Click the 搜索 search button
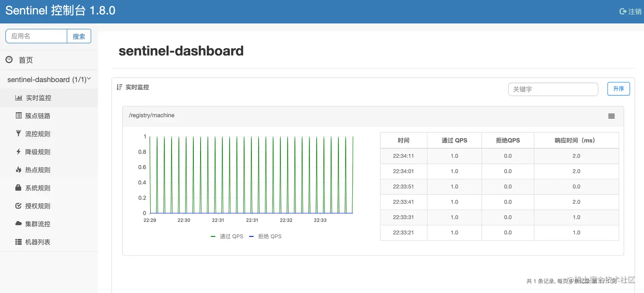644x293 pixels. point(79,36)
